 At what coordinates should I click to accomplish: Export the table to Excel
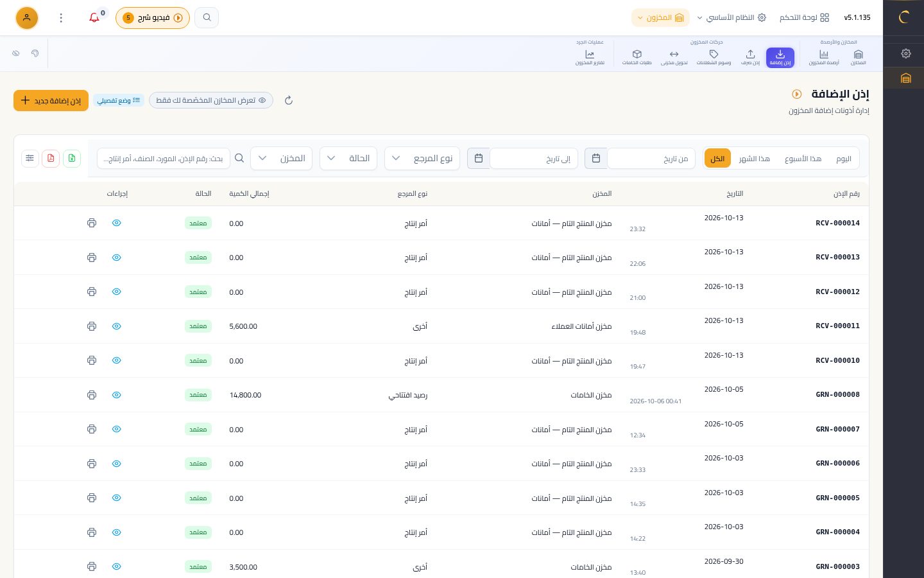point(72,158)
